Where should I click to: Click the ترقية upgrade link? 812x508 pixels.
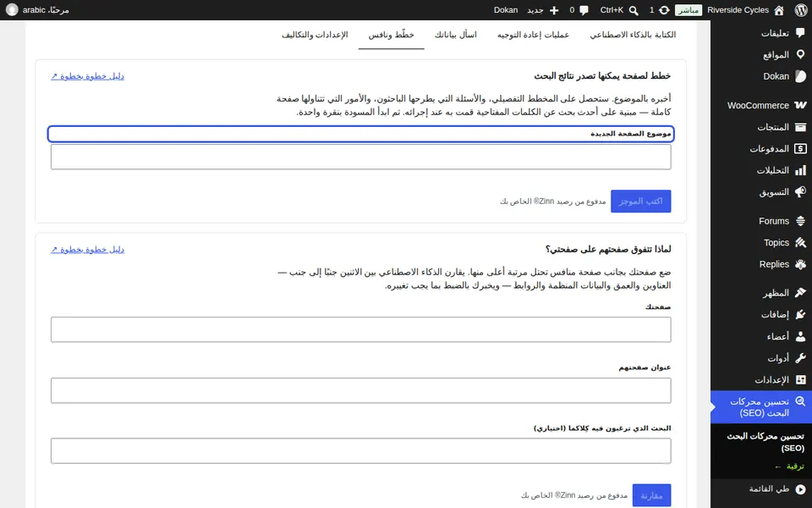(789, 467)
